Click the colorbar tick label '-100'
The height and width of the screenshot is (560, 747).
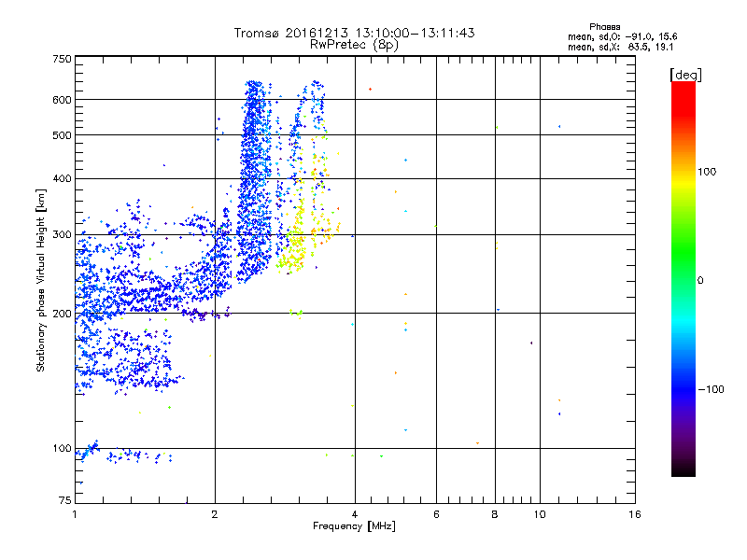pyautogui.click(x=711, y=389)
